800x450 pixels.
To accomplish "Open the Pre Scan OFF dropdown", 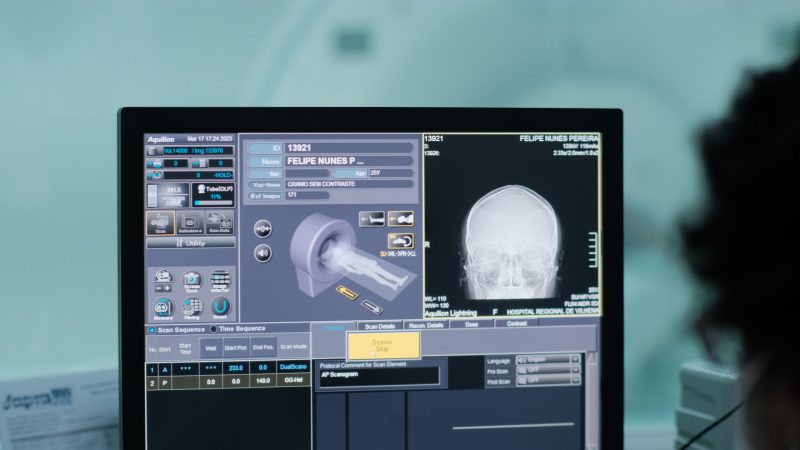I will tap(548, 370).
